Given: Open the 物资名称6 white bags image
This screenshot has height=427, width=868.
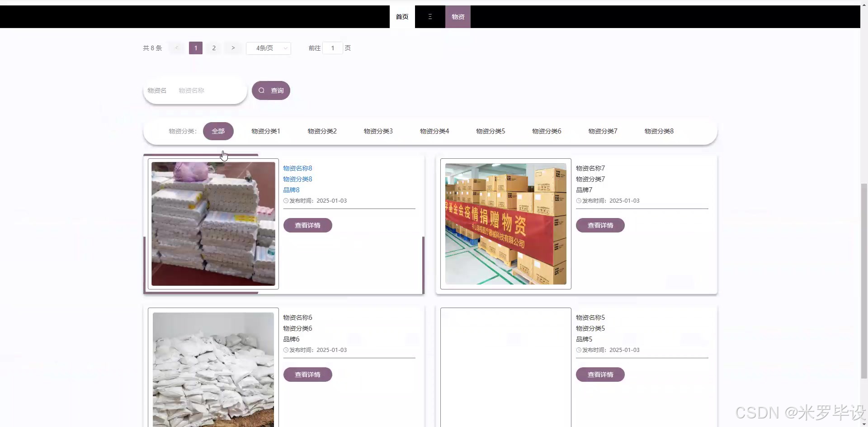Looking at the screenshot, I should (x=213, y=370).
